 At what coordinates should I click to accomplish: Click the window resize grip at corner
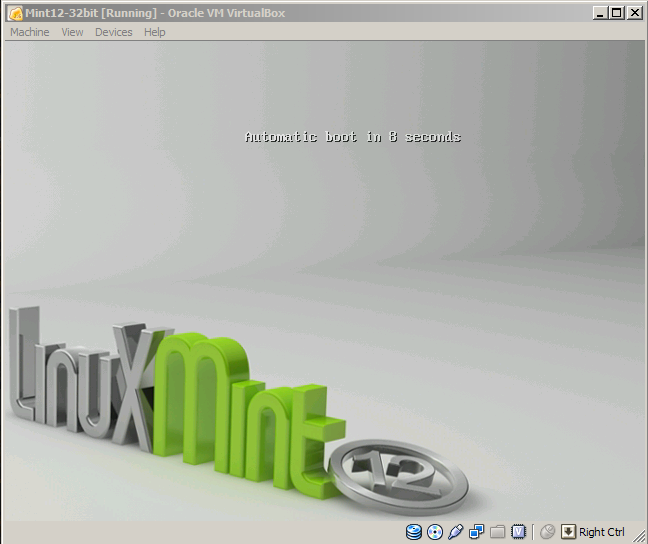(x=640, y=536)
